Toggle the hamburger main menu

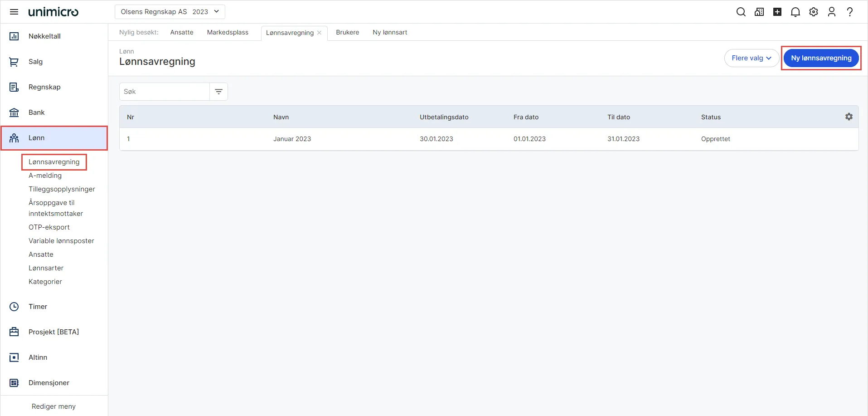click(x=14, y=12)
